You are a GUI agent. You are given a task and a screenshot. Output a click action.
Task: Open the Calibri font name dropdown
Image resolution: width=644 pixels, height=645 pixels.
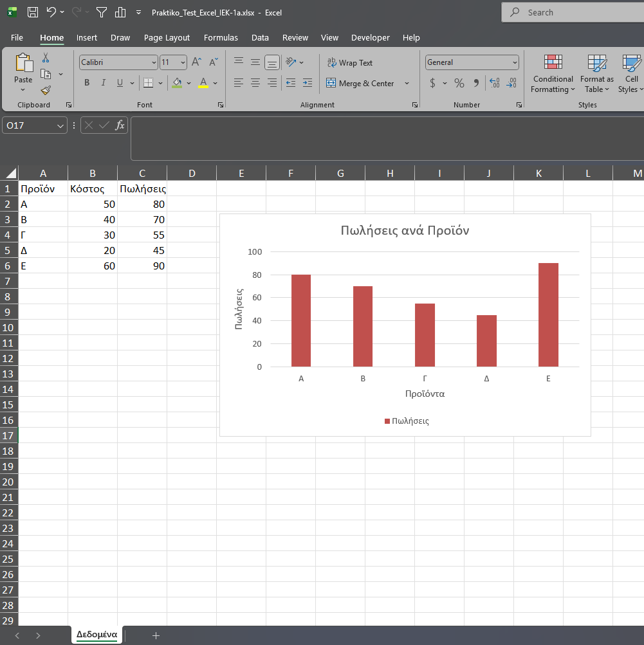154,62
